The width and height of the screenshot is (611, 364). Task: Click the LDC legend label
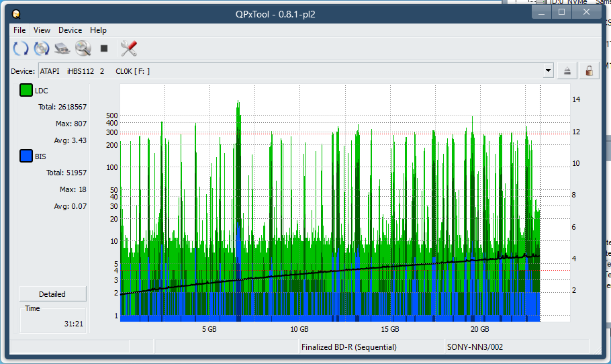pos(42,91)
